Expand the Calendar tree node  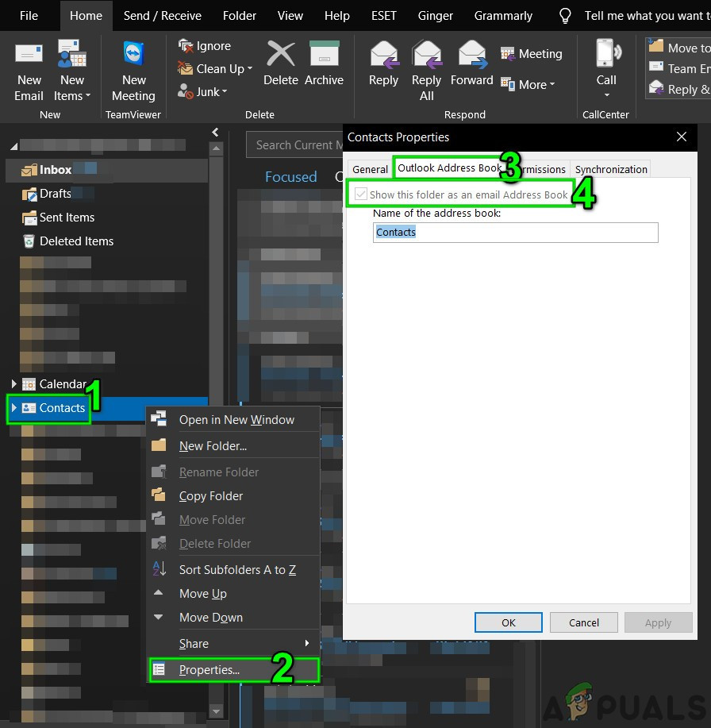click(13, 384)
